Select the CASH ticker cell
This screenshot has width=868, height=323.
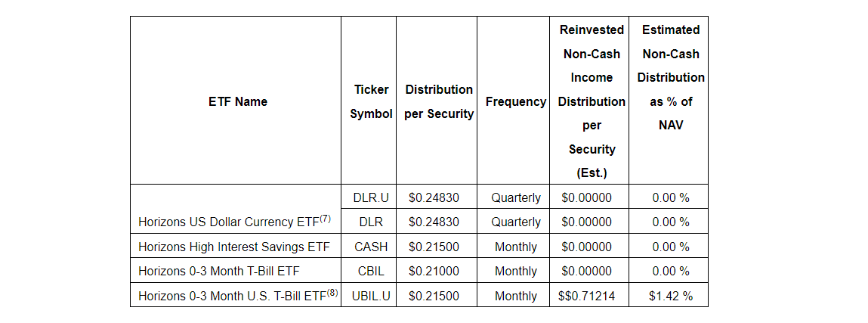click(371, 247)
